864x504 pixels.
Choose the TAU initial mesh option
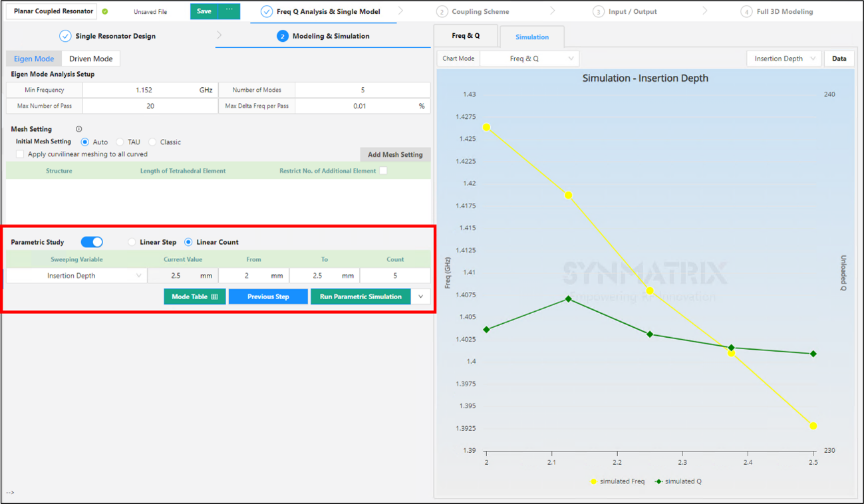(x=120, y=142)
